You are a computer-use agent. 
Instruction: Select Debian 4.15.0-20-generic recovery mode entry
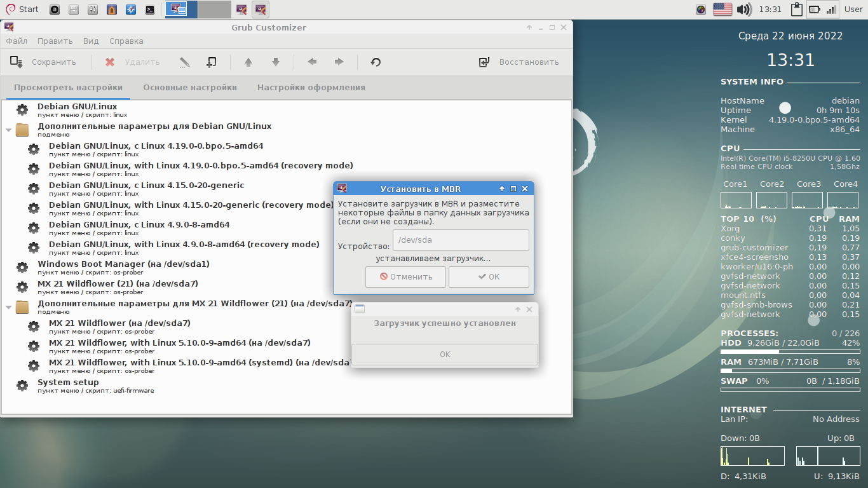point(191,208)
